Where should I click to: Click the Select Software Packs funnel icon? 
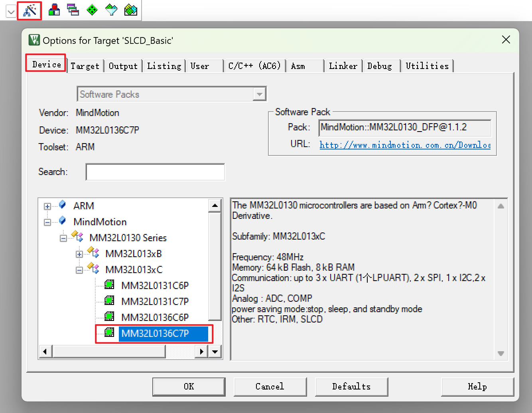coord(111,10)
